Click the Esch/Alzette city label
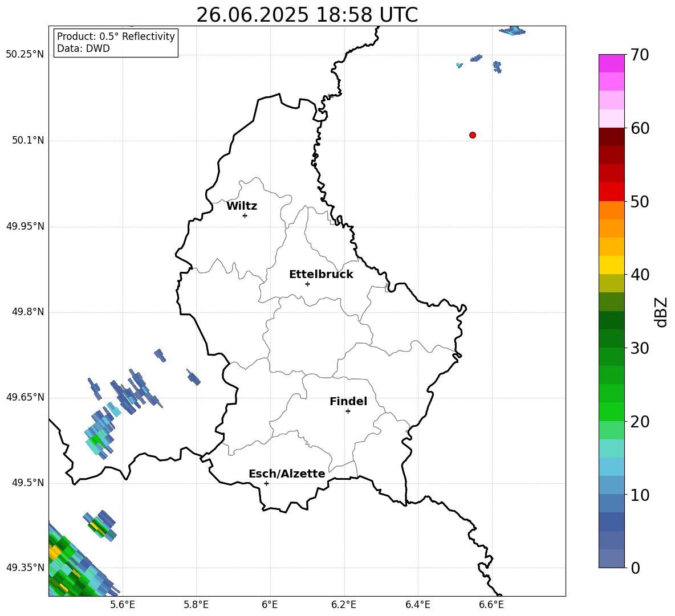 (x=287, y=474)
